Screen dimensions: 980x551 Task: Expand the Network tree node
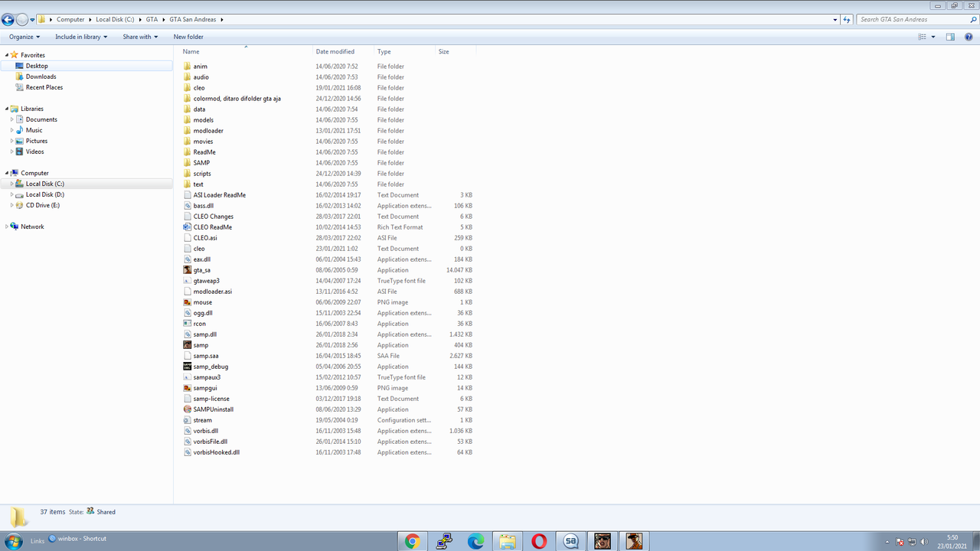7,227
